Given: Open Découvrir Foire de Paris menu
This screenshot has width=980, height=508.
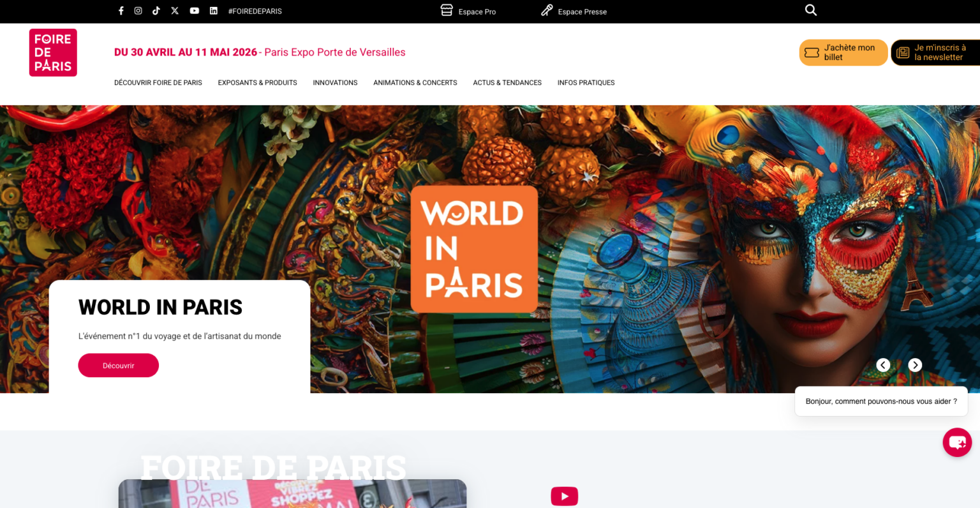Looking at the screenshot, I should point(158,83).
